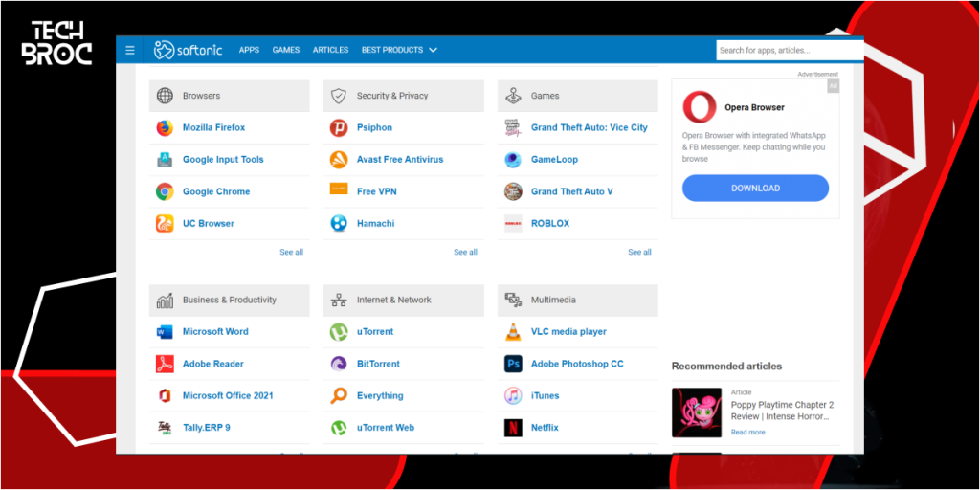980x490 pixels.
Task: Click the Adobe Reader icon
Action: click(x=165, y=364)
